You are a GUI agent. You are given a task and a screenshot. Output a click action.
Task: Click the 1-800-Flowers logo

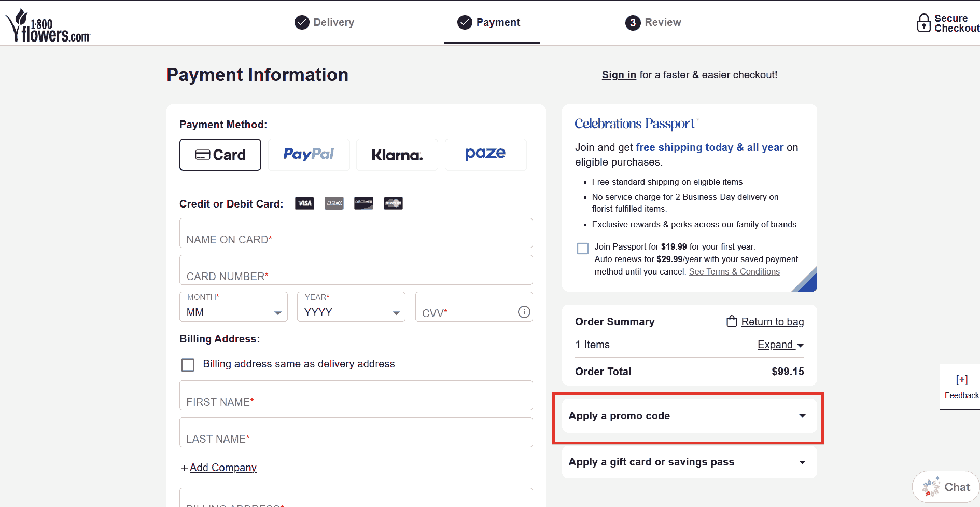[x=48, y=26]
